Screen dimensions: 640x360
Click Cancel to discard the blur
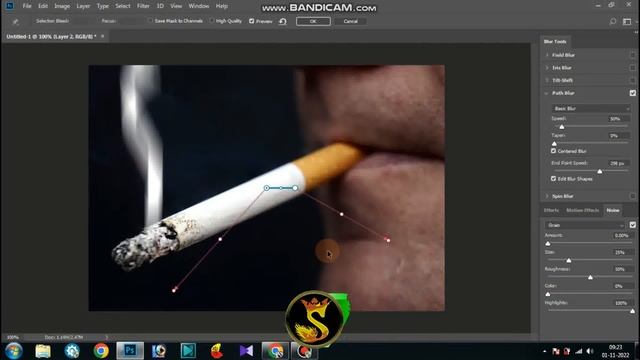pyautogui.click(x=350, y=21)
